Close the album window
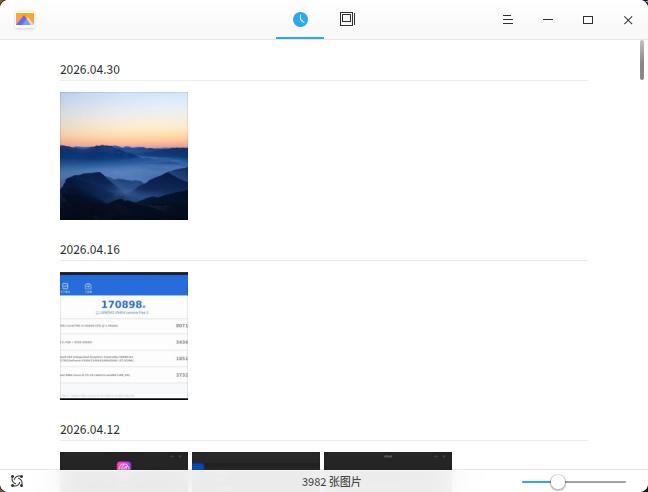The image size is (648, 492). (628, 20)
